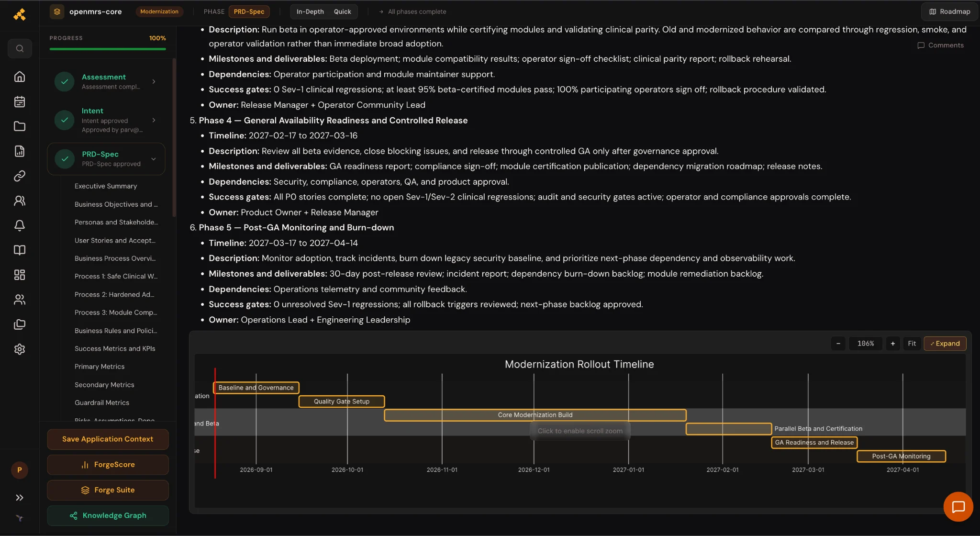The image size is (980, 536).
Task: Zoom out the diagram with minus
Action: coord(838,344)
